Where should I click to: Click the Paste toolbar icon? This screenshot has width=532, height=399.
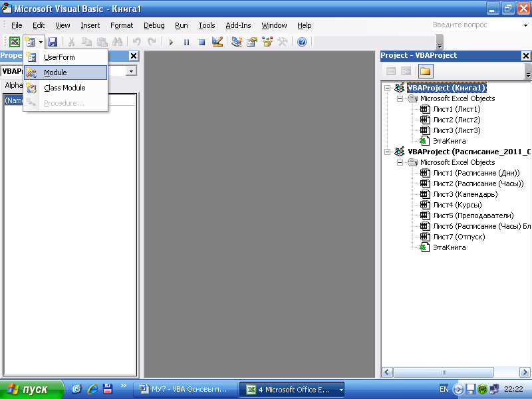(x=102, y=42)
